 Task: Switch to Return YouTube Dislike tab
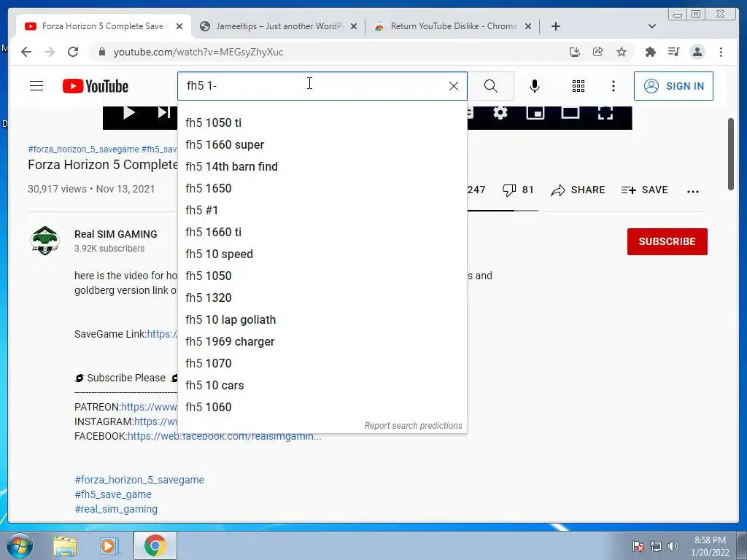[x=452, y=26]
